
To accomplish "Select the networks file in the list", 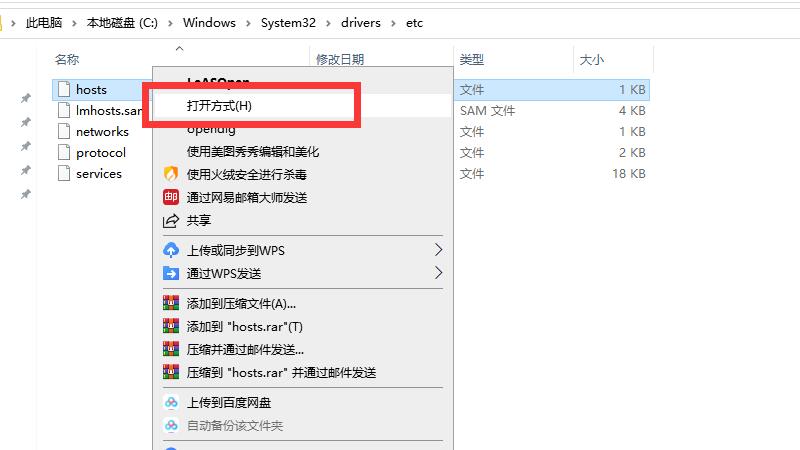I will (102, 131).
